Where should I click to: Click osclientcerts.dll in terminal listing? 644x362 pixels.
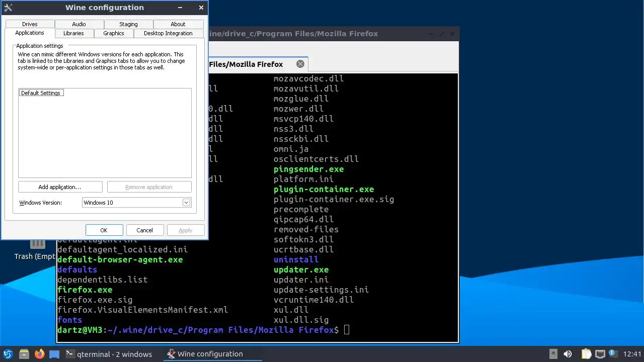(316, 159)
